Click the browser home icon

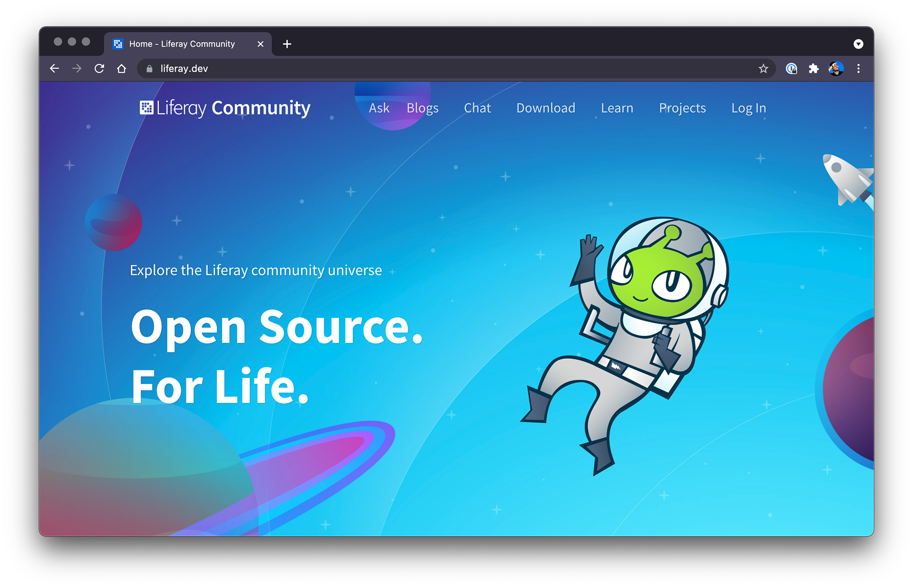coord(122,68)
